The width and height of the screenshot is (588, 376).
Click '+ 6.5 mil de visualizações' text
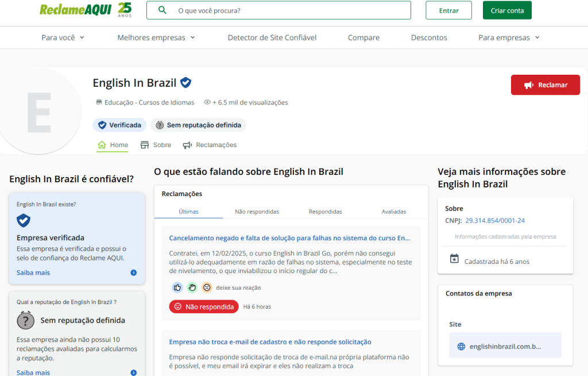pos(250,102)
